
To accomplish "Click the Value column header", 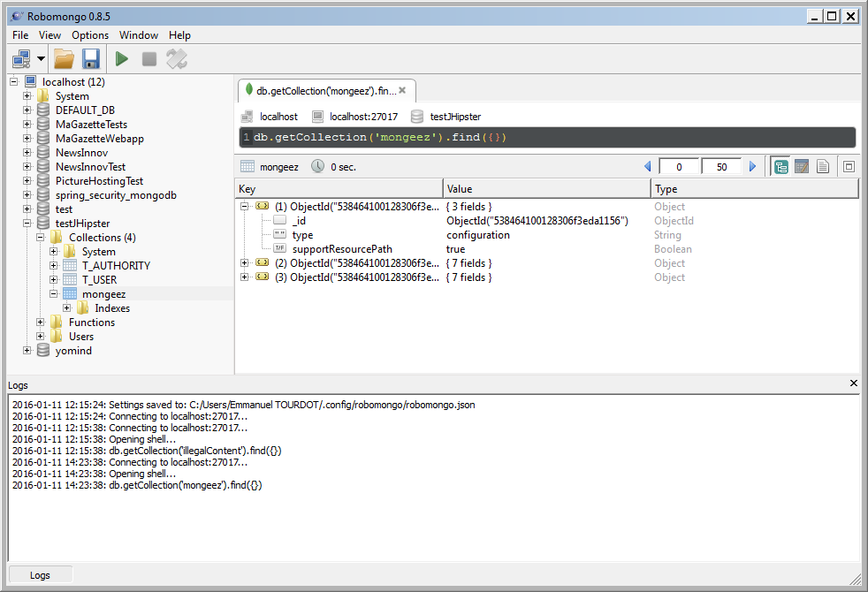I will pyautogui.click(x=547, y=189).
